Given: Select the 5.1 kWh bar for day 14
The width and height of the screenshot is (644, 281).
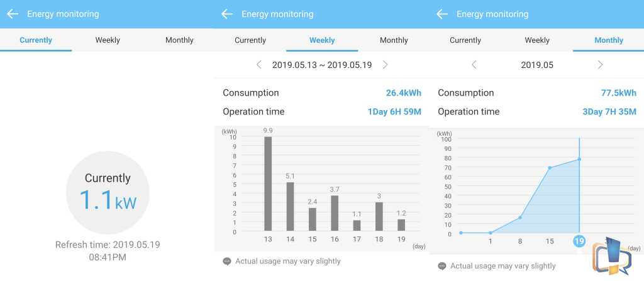Looking at the screenshot, I should (x=291, y=206).
